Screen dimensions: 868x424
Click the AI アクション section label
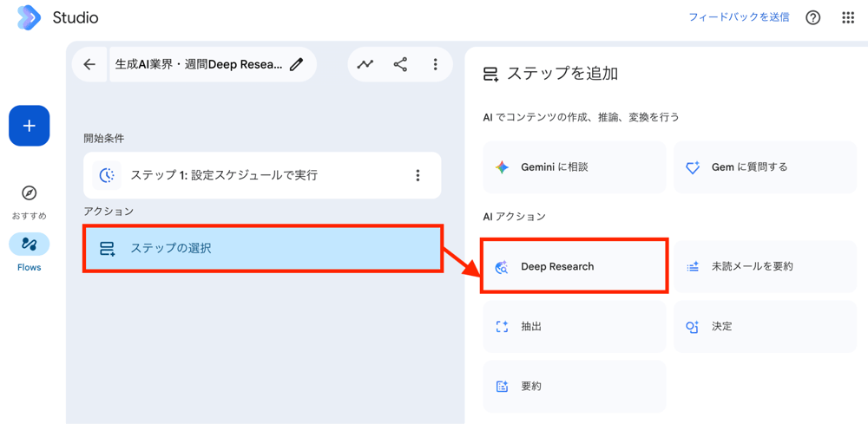point(514,216)
